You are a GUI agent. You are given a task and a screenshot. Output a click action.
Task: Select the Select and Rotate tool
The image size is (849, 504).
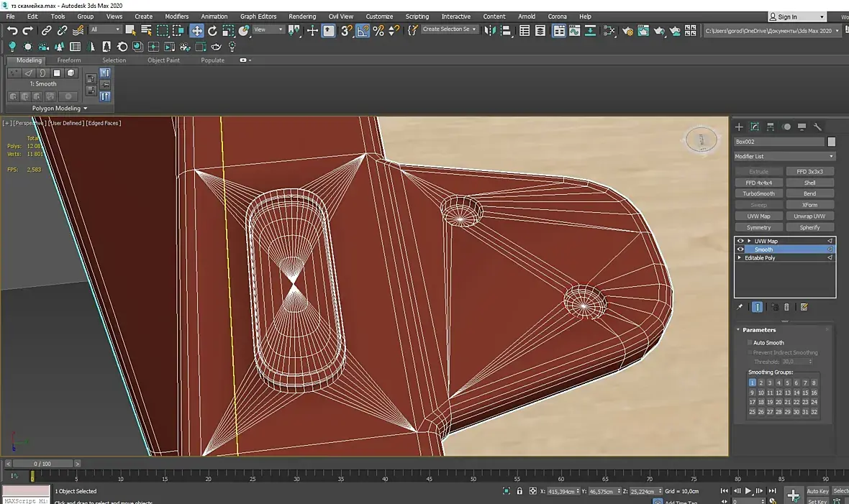click(212, 30)
